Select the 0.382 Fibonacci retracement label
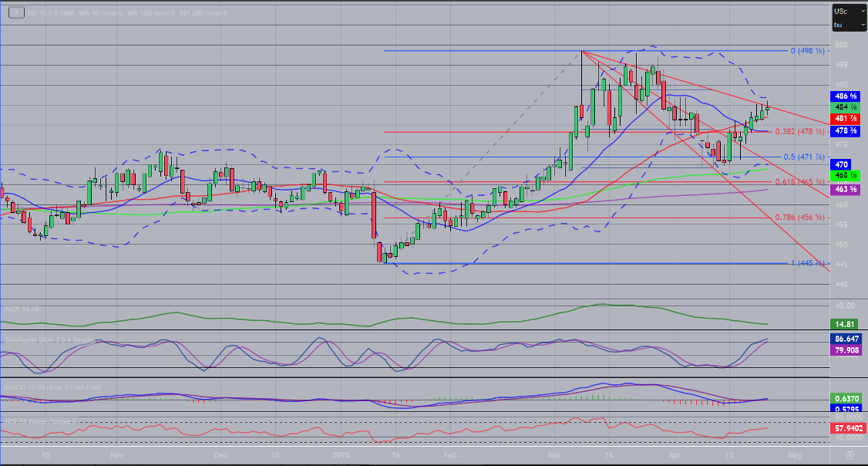The image size is (868, 466). pos(802,131)
